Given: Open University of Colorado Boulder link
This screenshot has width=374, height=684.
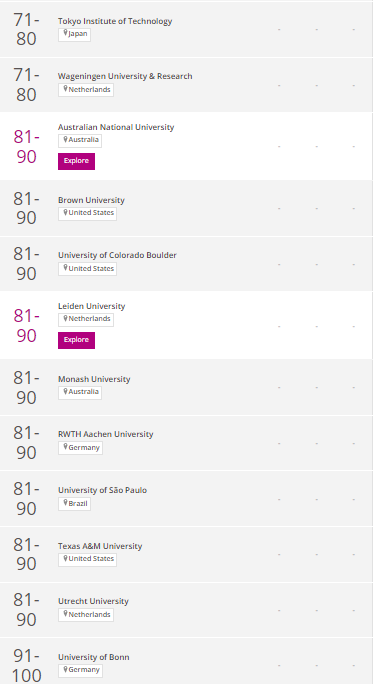Looking at the screenshot, I should click(117, 255).
